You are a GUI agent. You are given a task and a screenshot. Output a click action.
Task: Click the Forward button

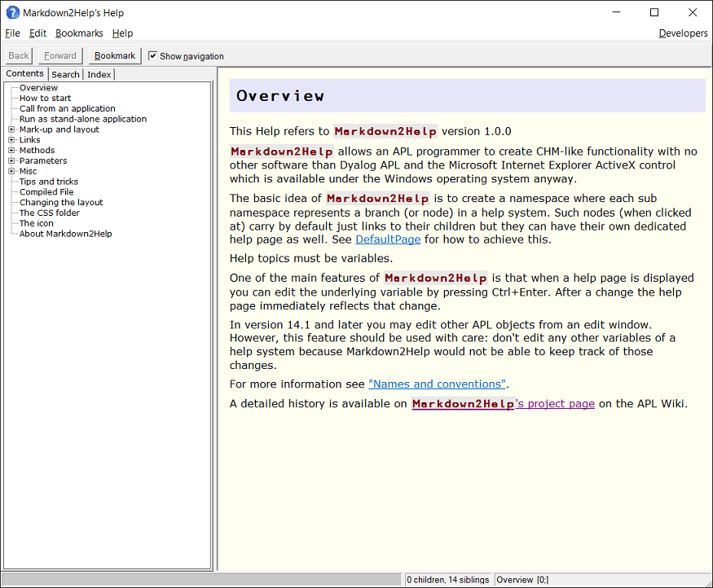[x=60, y=55]
